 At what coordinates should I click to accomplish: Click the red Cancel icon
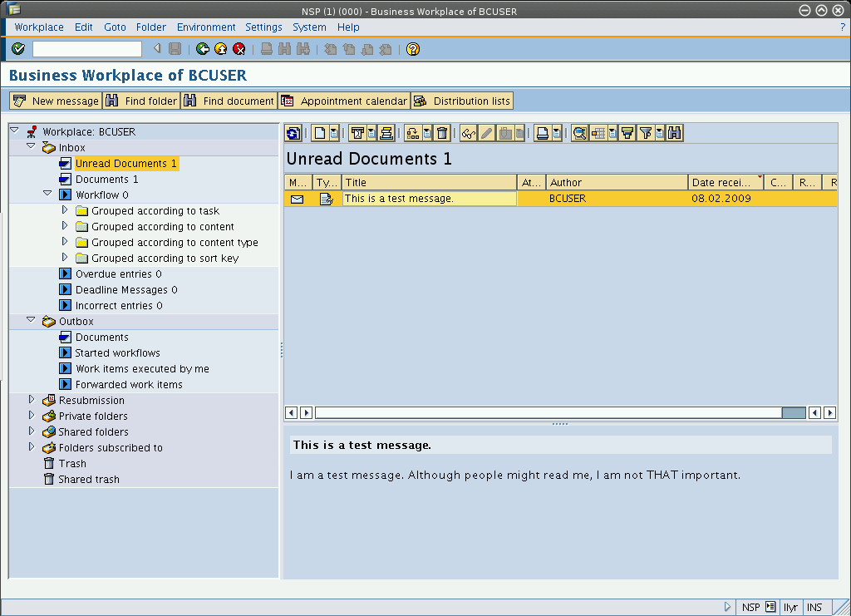pos(239,49)
